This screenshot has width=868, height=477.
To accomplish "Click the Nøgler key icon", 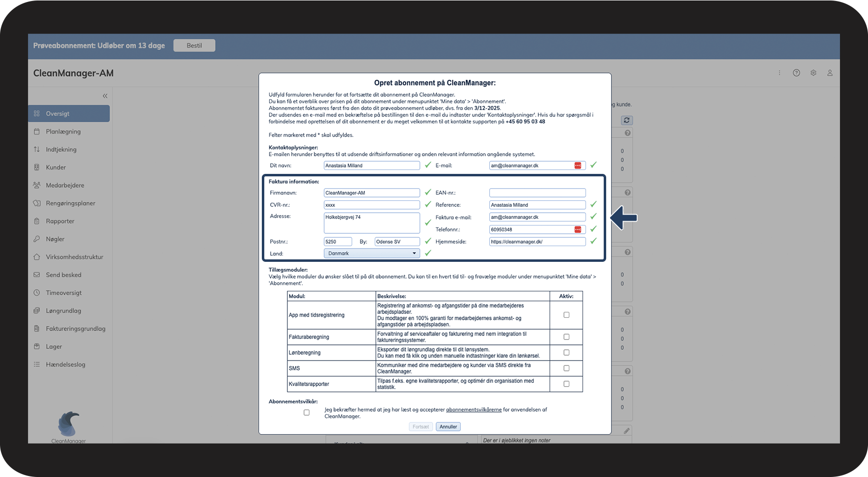I will coord(36,239).
